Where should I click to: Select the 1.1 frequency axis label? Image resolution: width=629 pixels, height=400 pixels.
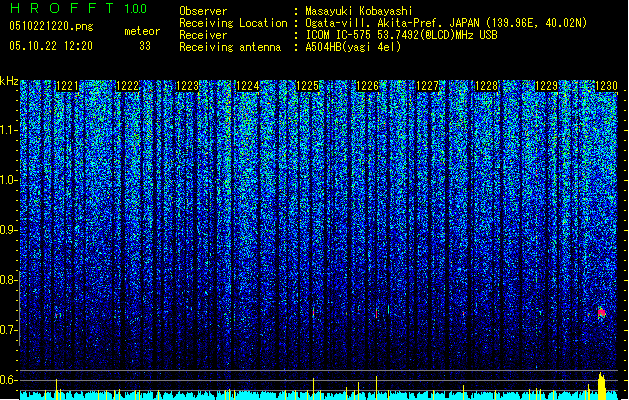[x=8, y=130]
